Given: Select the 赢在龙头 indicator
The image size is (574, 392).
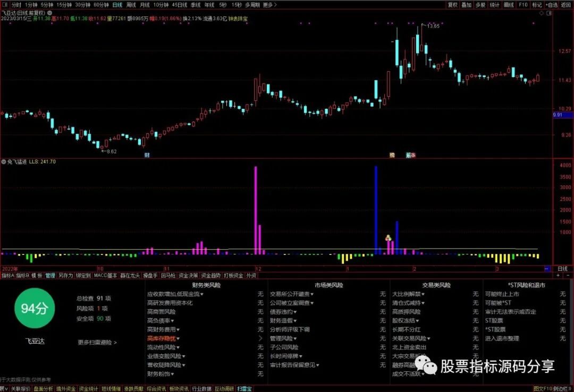Looking at the screenshot, I should click(130, 276).
